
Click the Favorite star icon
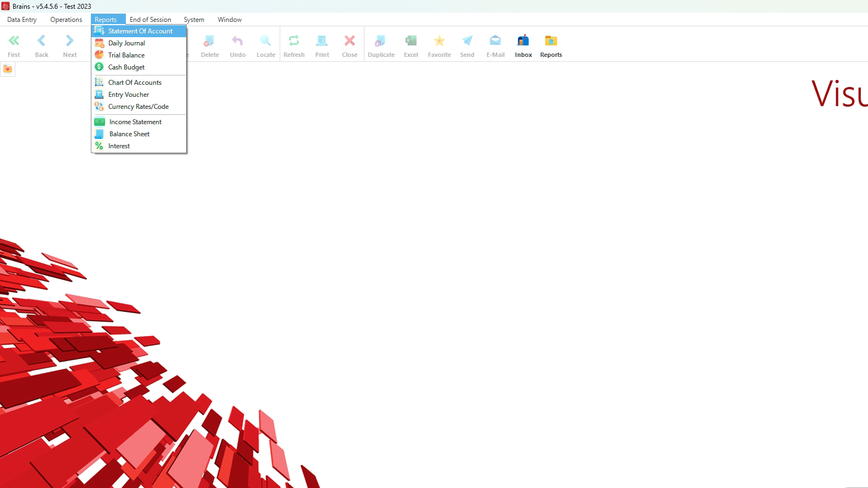pyautogui.click(x=439, y=40)
